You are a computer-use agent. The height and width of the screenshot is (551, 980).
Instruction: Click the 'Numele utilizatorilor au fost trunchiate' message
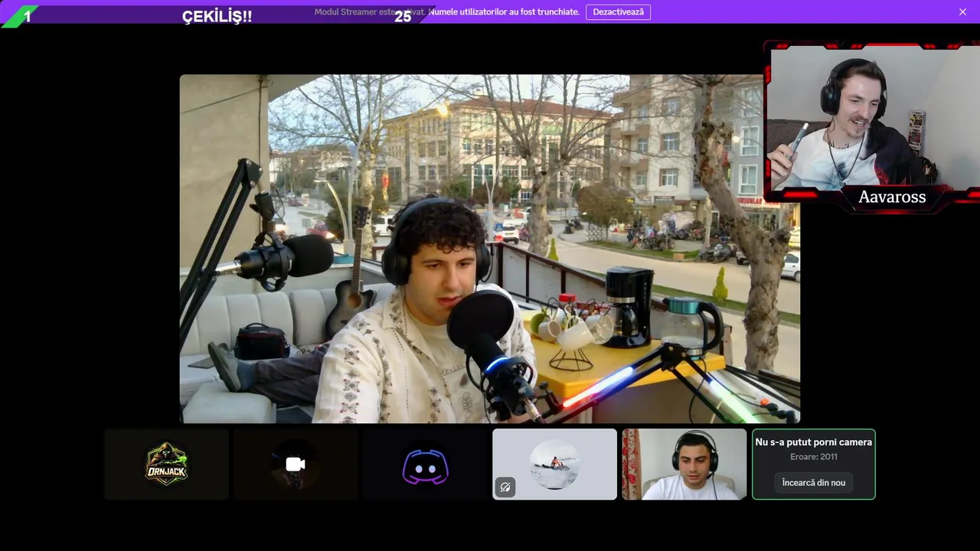504,11
